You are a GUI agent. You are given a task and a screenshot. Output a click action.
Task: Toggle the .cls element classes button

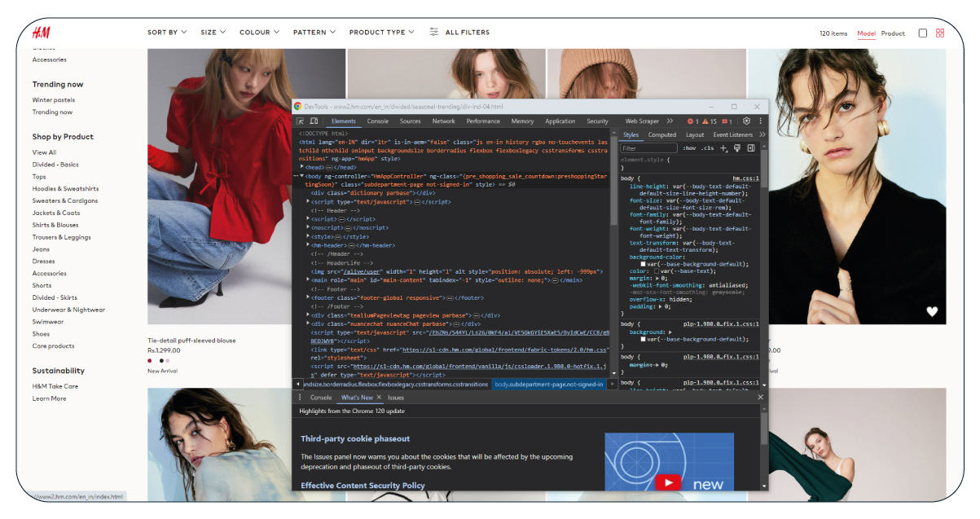tap(707, 148)
